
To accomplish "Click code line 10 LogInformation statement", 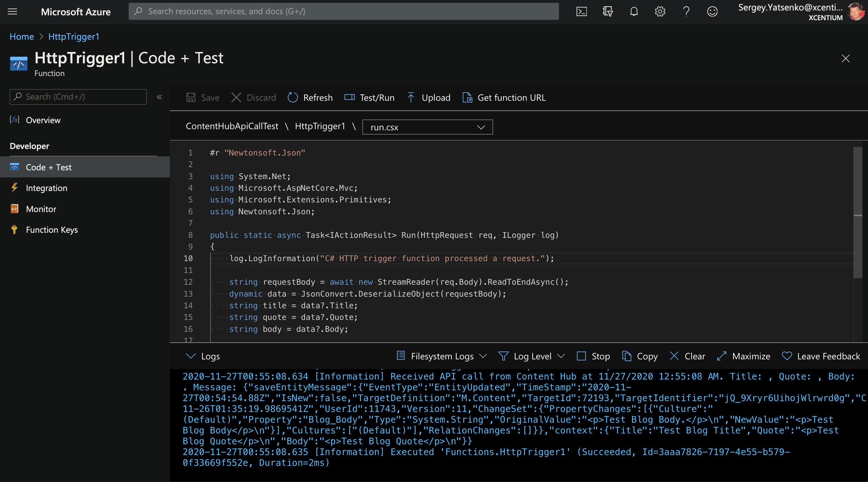I will [392, 258].
